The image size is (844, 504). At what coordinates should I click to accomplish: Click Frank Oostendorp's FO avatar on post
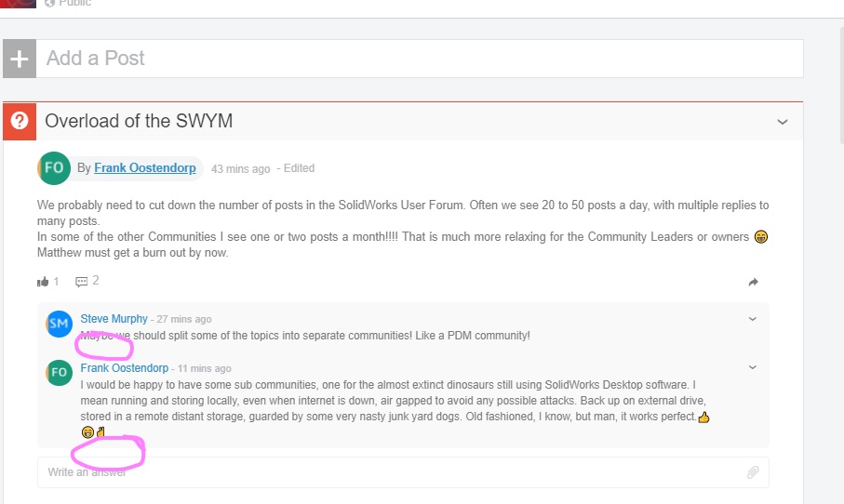pos(54,168)
